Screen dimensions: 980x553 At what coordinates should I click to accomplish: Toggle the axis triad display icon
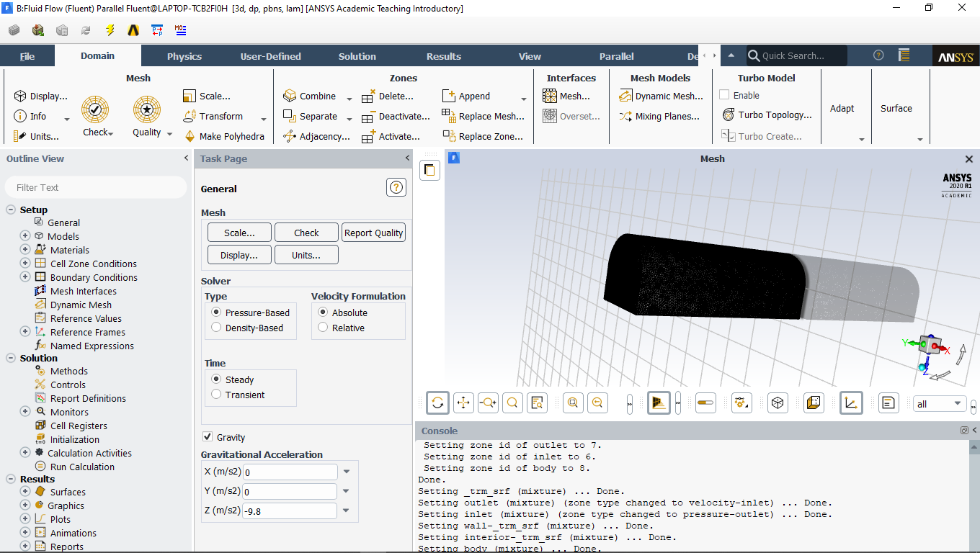[851, 403]
